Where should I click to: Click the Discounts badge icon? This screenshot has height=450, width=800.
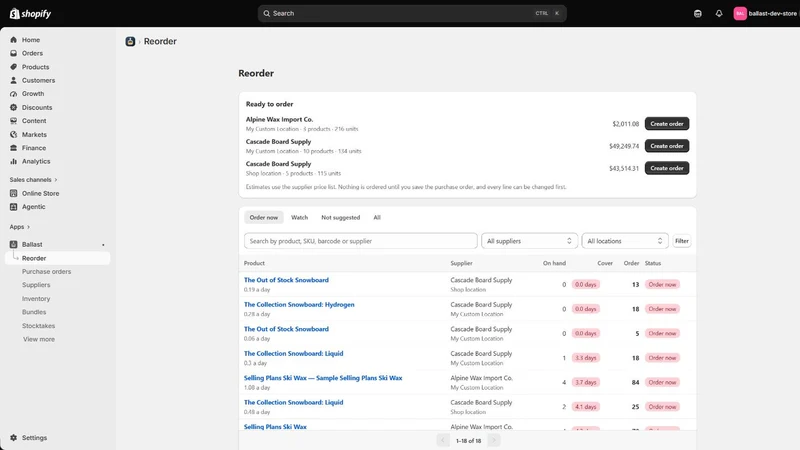click(x=14, y=107)
